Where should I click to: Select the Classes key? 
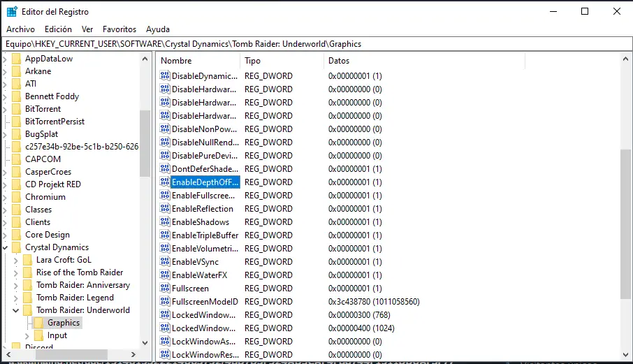click(x=38, y=210)
